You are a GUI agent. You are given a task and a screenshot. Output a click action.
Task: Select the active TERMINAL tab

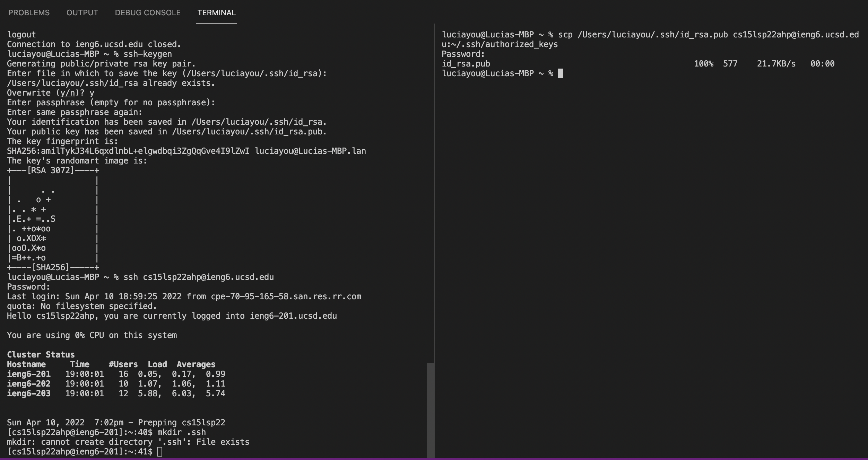216,12
